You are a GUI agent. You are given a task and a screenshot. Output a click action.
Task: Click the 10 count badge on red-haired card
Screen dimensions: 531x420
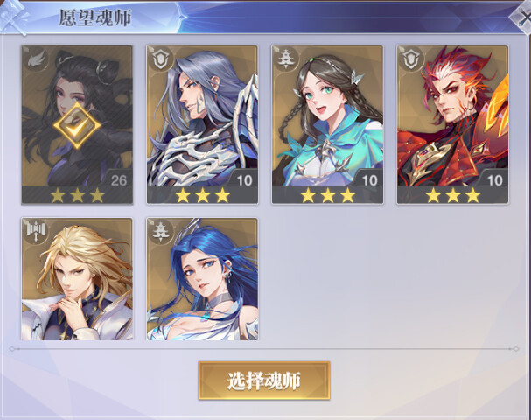point(495,180)
